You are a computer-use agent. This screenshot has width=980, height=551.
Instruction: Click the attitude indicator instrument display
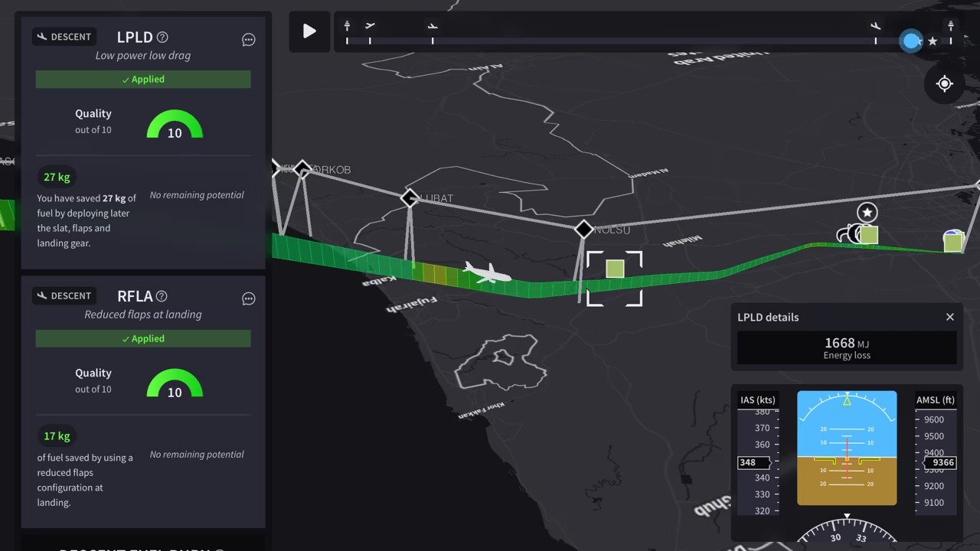(846, 448)
